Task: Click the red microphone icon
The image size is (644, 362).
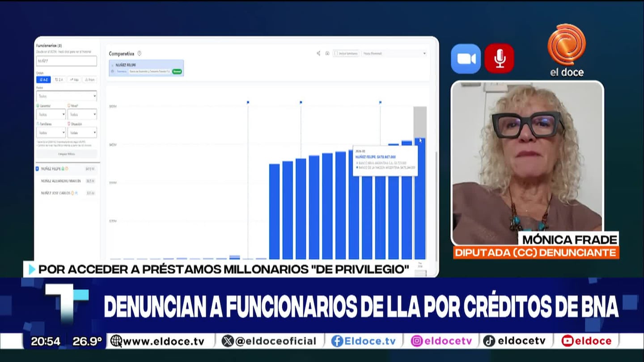Action: (x=499, y=59)
